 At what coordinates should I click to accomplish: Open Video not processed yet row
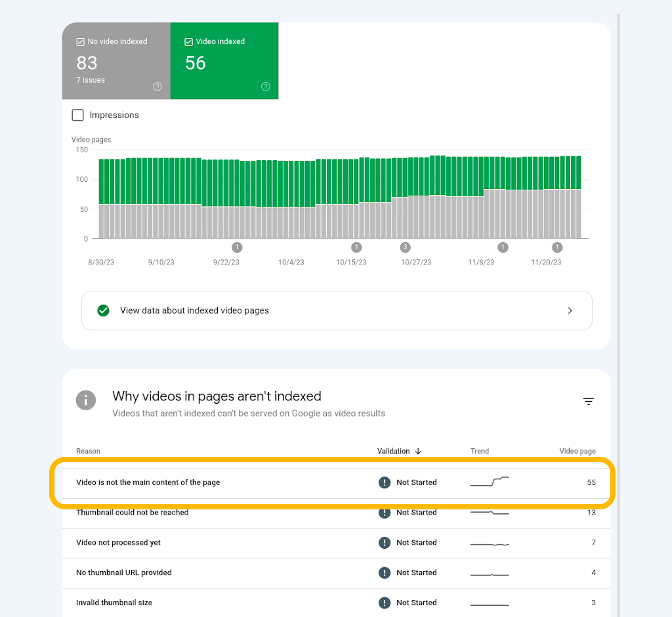click(x=336, y=543)
